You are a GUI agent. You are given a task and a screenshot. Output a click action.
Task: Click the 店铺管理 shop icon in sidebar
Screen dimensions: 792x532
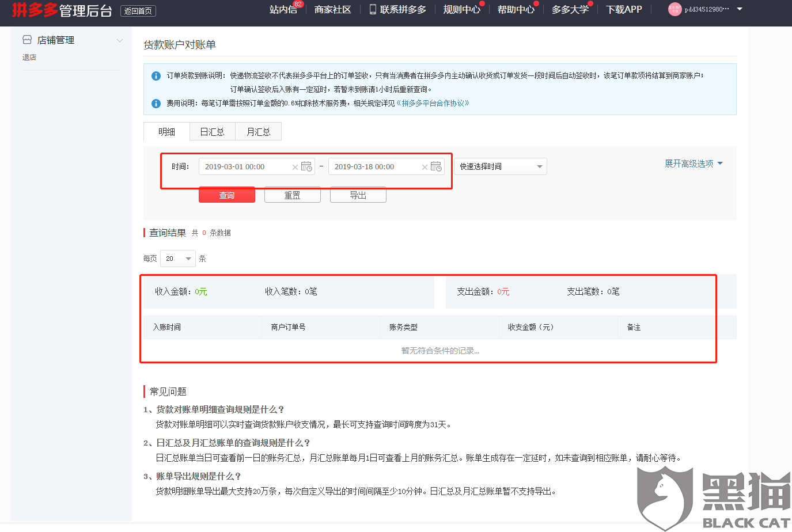click(27, 40)
